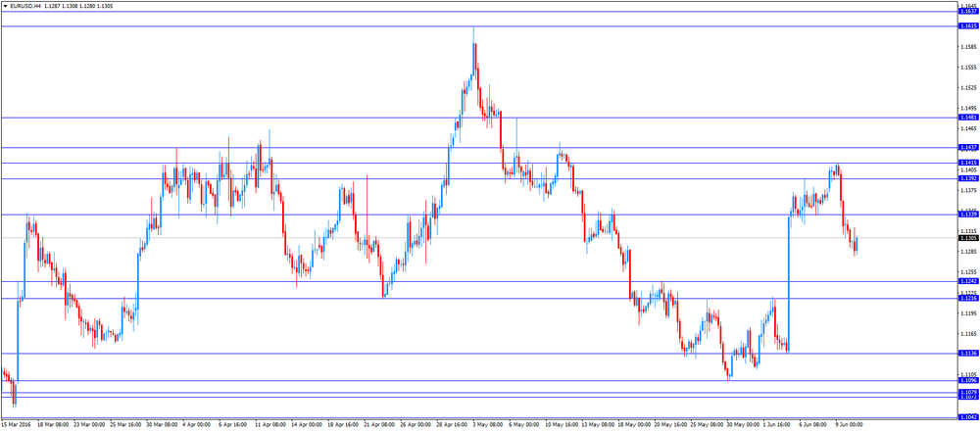This screenshot has width=980, height=431.
Task: Click the 14 Apr 00:00 time label
Action: tap(306, 424)
